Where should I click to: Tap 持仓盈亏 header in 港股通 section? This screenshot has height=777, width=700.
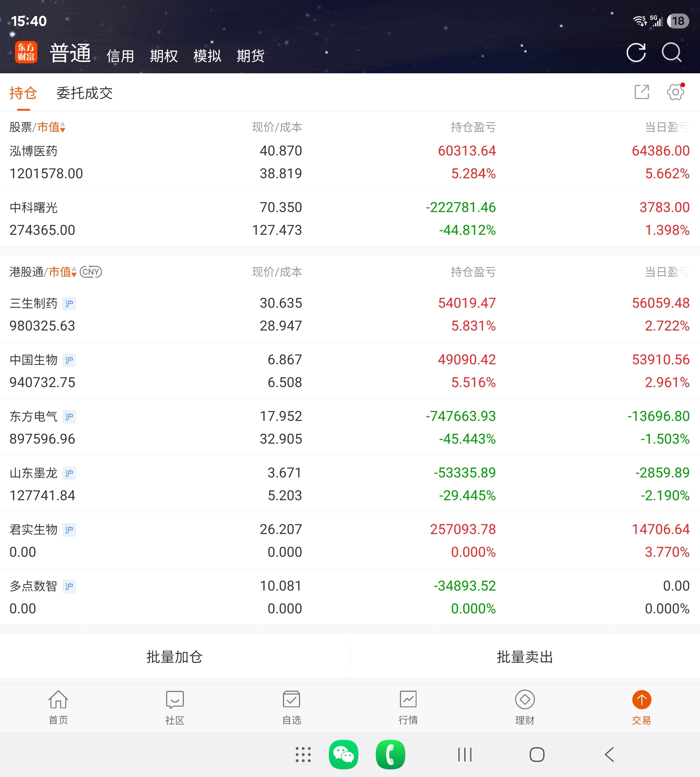[x=473, y=272]
